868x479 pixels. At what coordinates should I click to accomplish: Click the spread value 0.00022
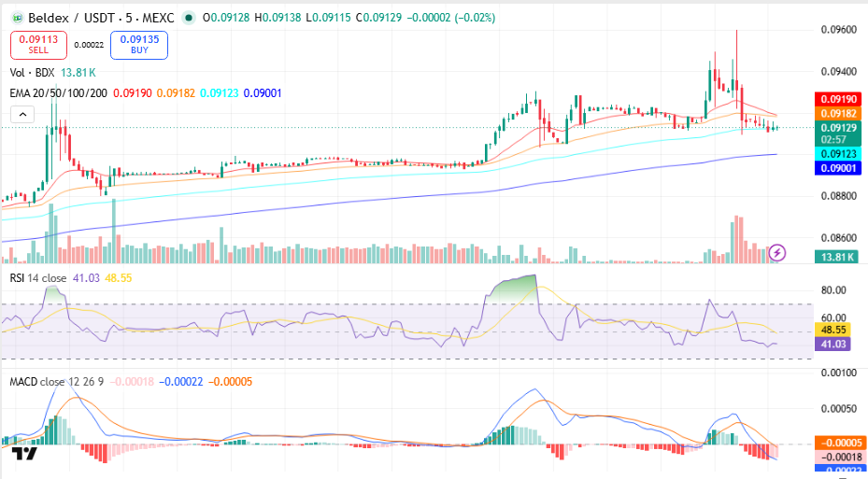[x=89, y=45]
